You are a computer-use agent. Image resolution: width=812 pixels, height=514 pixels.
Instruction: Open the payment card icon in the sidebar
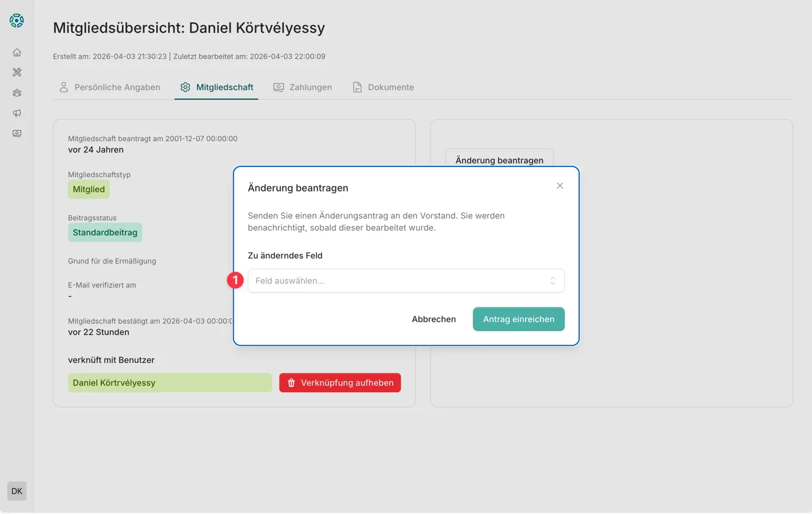coord(16,133)
